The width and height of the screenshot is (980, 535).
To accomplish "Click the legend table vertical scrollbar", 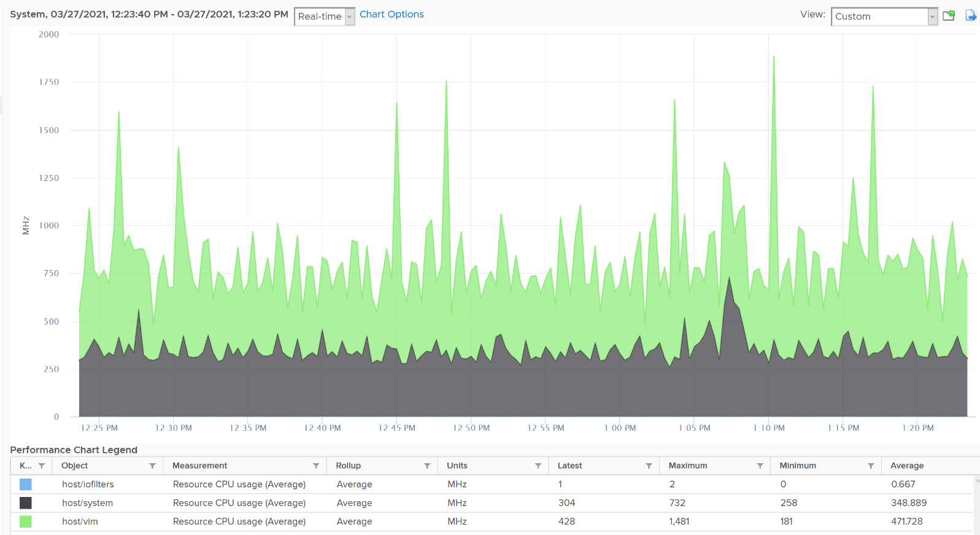I will point(976,506).
